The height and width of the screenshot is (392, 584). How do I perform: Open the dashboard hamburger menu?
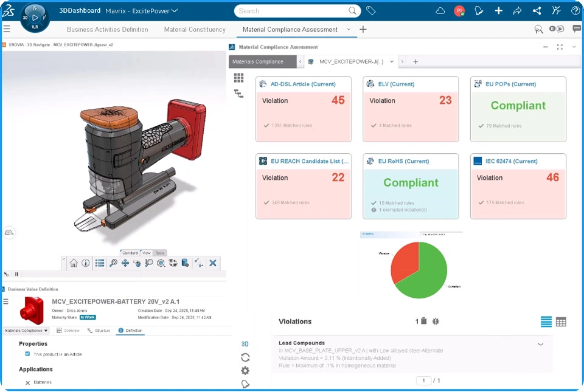(6, 29)
